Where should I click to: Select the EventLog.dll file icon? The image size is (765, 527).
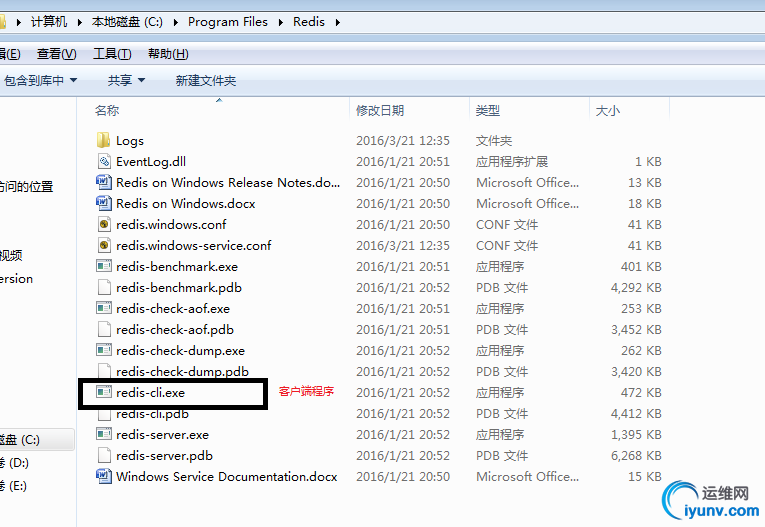(104, 162)
